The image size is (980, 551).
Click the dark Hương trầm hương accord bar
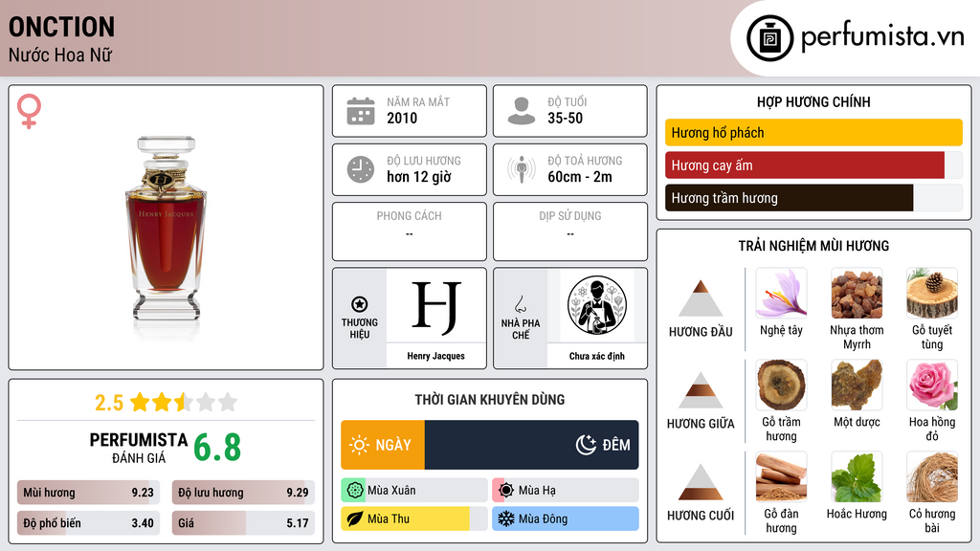pyautogui.click(x=789, y=198)
